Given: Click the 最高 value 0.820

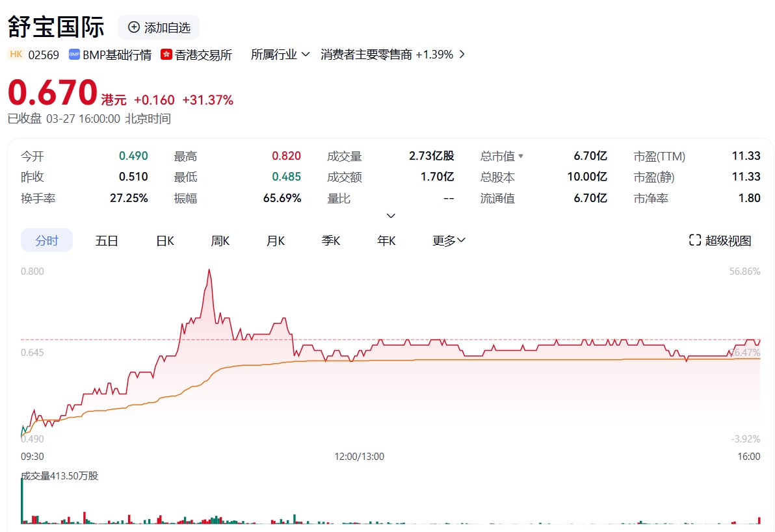Looking at the screenshot, I should click(x=287, y=156).
